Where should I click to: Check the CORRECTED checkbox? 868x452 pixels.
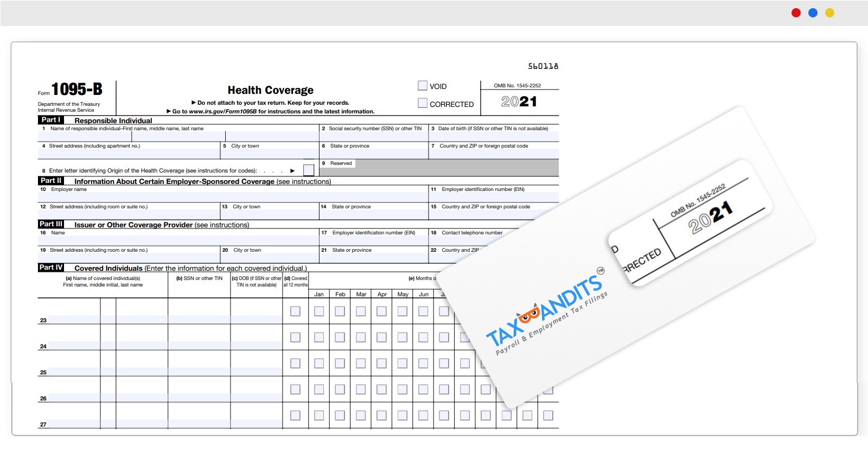423,103
